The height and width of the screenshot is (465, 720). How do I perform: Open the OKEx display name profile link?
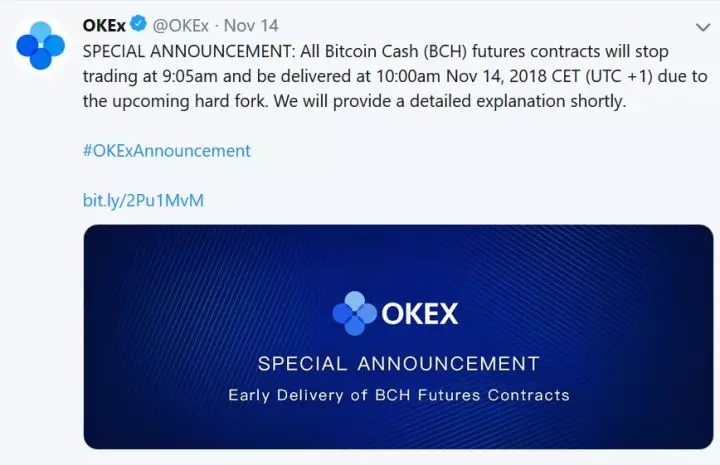(x=104, y=24)
